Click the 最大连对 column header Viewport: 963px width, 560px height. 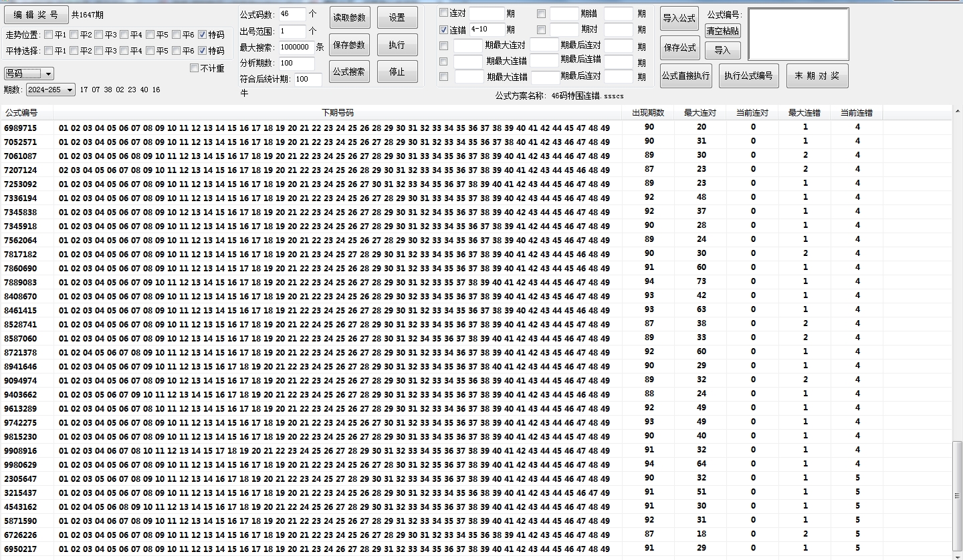click(700, 113)
